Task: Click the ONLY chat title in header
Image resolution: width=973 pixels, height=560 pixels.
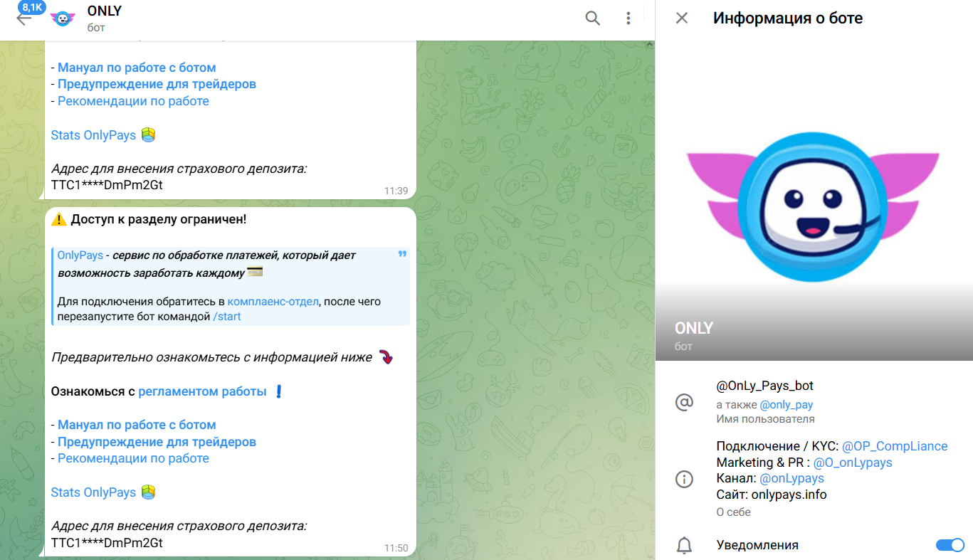Action: tap(105, 11)
